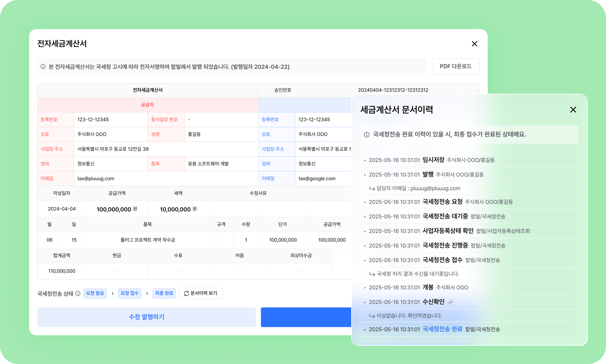The image size is (606, 364).
Task: Select the 요청 발송 status badge
Action: coord(95,293)
